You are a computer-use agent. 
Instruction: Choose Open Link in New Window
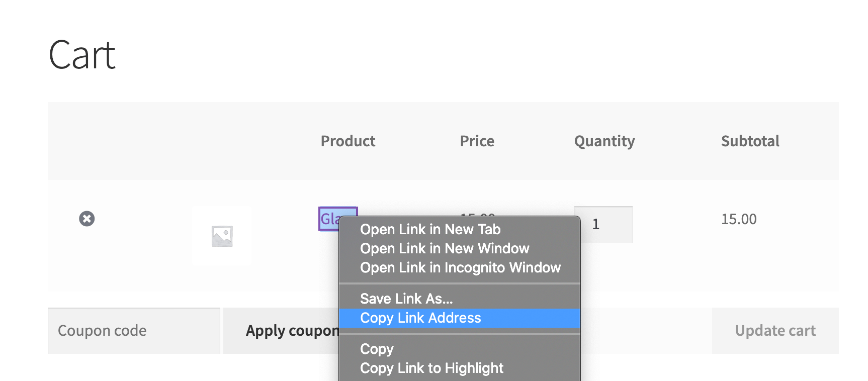click(x=445, y=248)
